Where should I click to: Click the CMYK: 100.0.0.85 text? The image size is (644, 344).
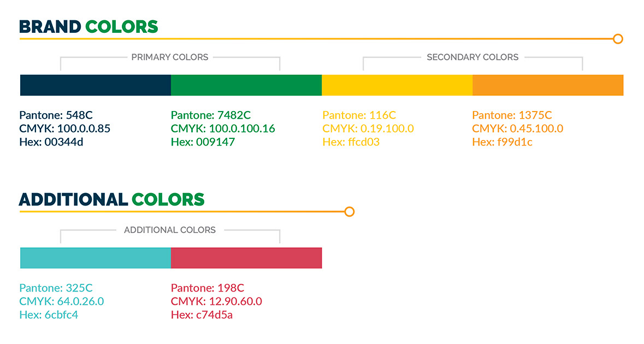[x=65, y=129]
